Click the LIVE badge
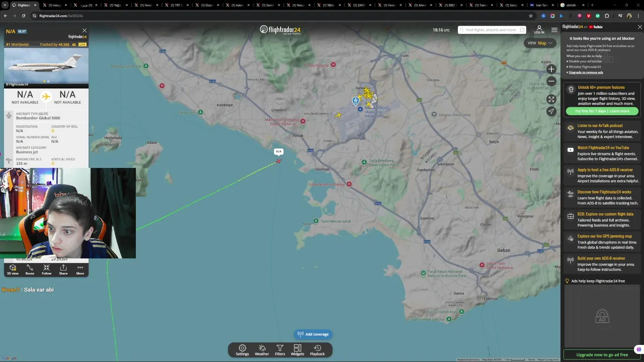Screen dimensions: 644x362 pos(83,44)
